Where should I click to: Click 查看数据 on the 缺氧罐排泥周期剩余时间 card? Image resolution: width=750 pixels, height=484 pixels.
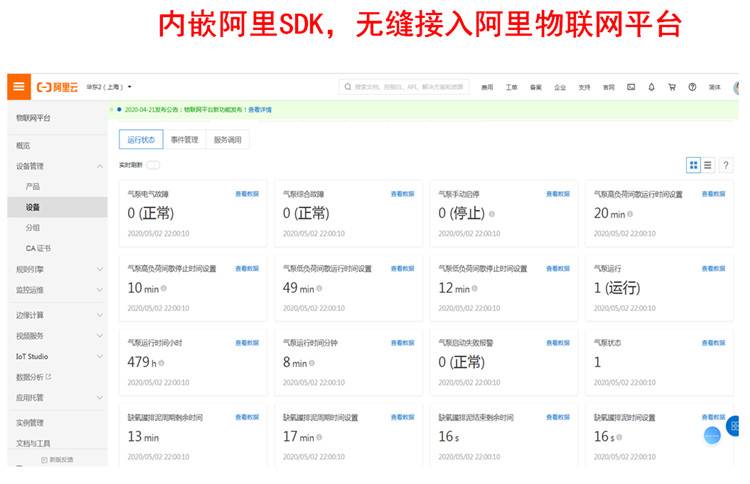coord(247,417)
